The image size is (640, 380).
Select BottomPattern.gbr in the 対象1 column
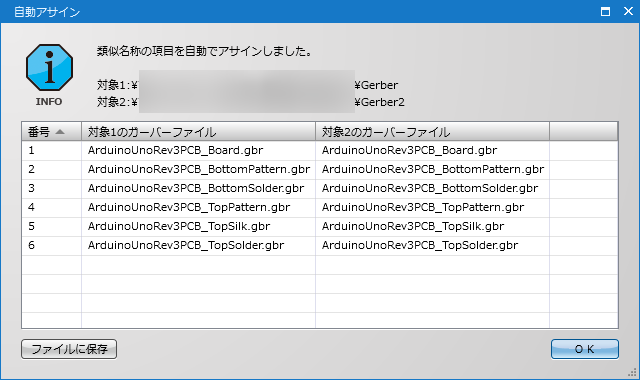pyautogui.click(x=199, y=169)
